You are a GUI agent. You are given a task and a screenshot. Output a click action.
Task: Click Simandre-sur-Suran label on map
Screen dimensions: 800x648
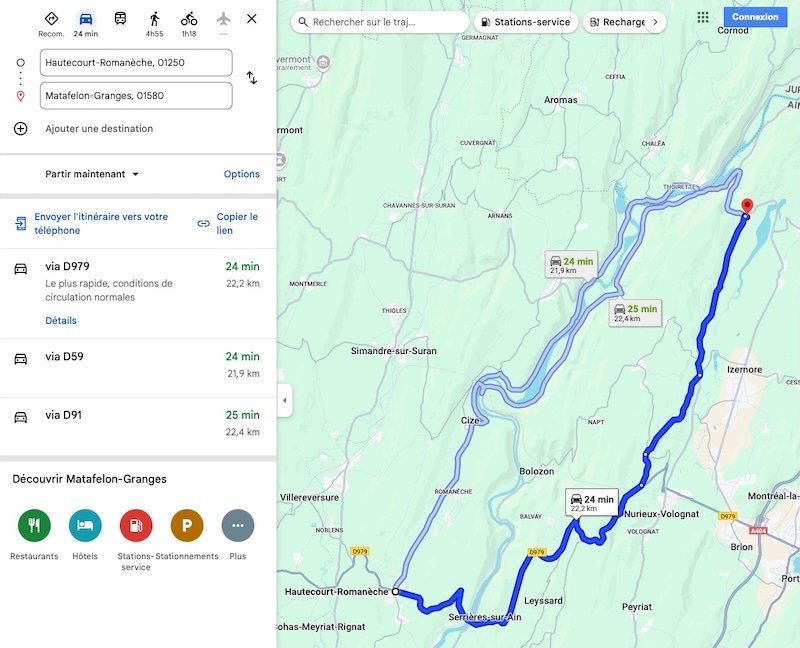tap(393, 351)
